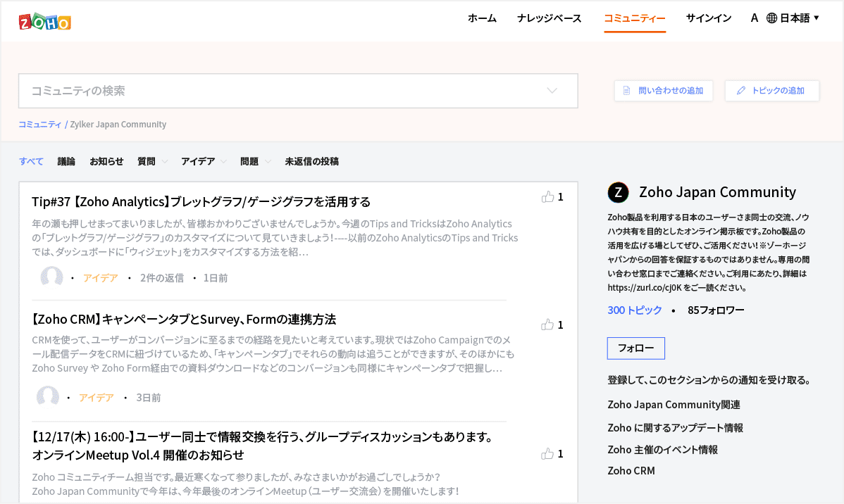Switch to the 未返信の投稿 tab
The height and width of the screenshot is (504, 844).
311,161
